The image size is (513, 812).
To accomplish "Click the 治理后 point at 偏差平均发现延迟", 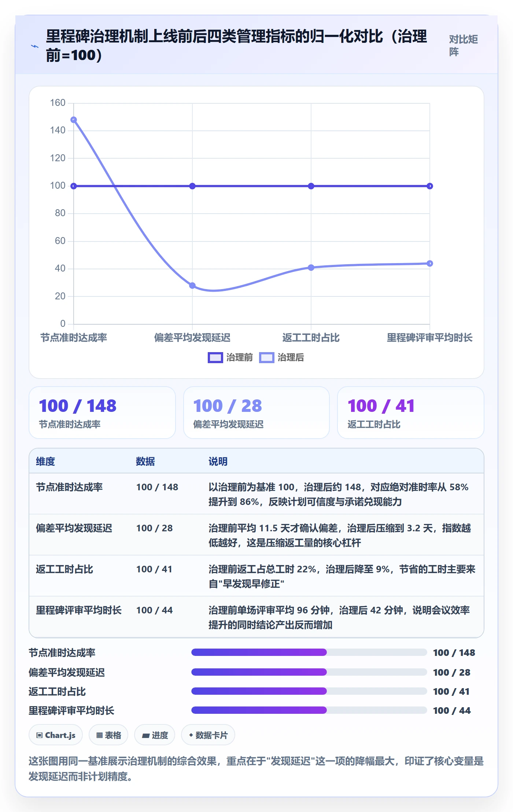I will (192, 285).
